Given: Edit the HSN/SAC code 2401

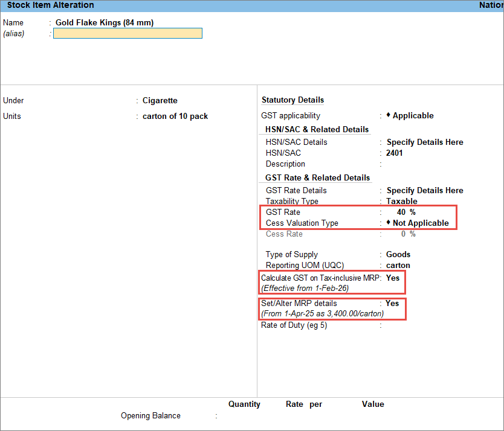Looking at the screenshot, I should (x=394, y=153).
